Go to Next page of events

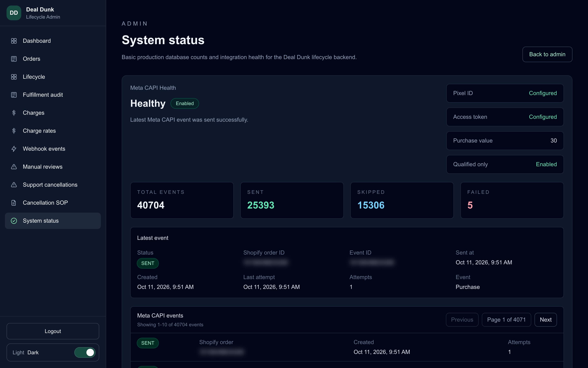(546, 320)
